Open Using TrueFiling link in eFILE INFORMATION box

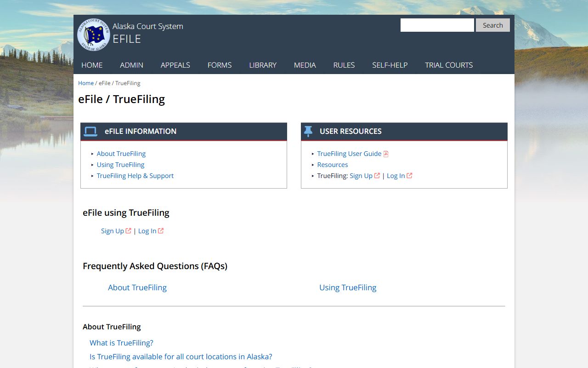point(120,165)
